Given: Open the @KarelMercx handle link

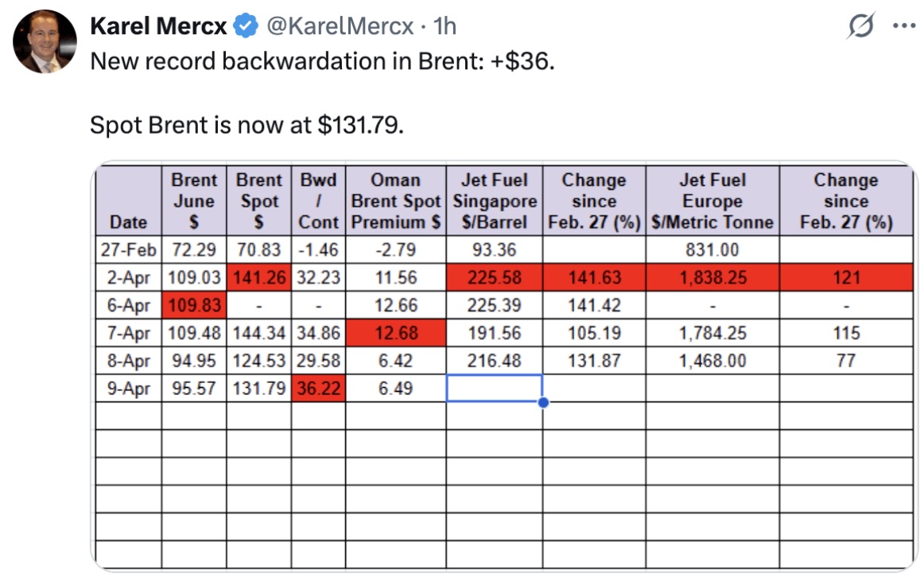Looking at the screenshot, I should [340, 26].
